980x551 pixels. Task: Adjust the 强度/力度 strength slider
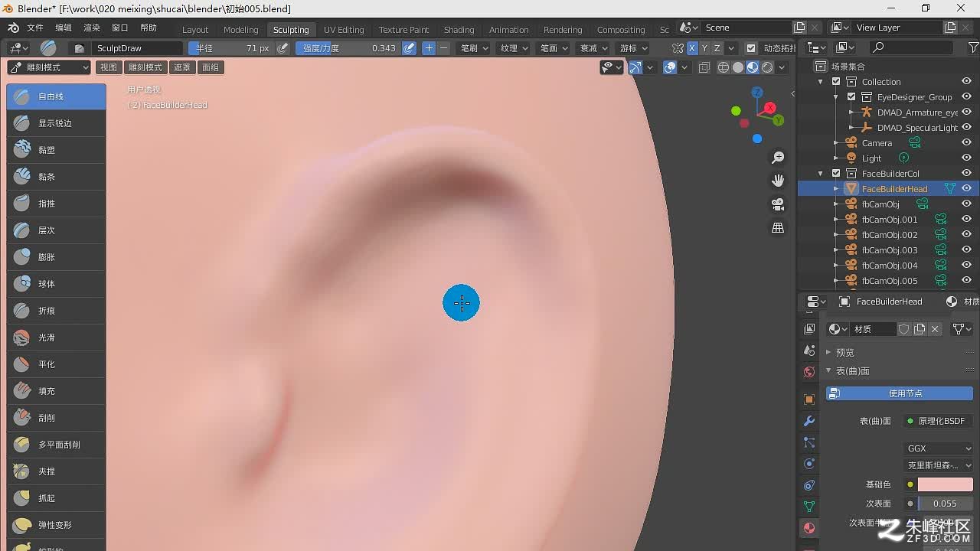click(x=348, y=48)
